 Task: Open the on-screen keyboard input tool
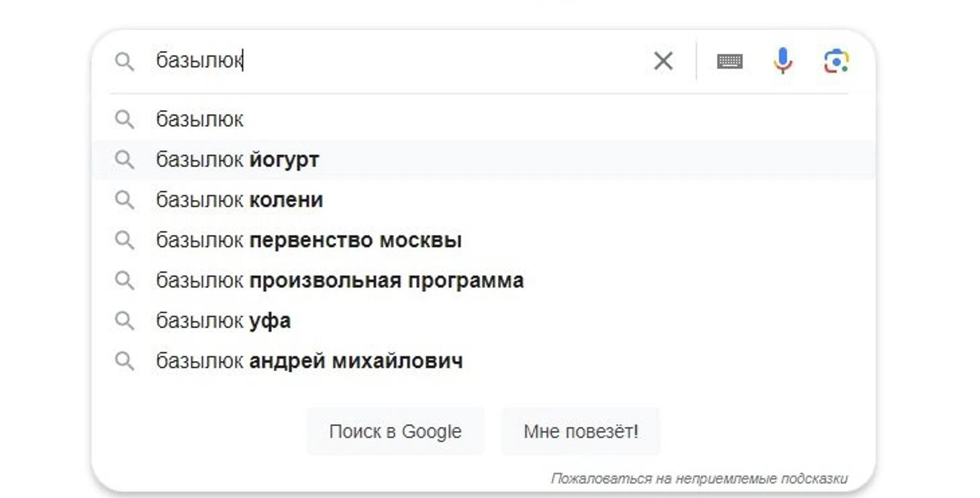click(x=729, y=61)
